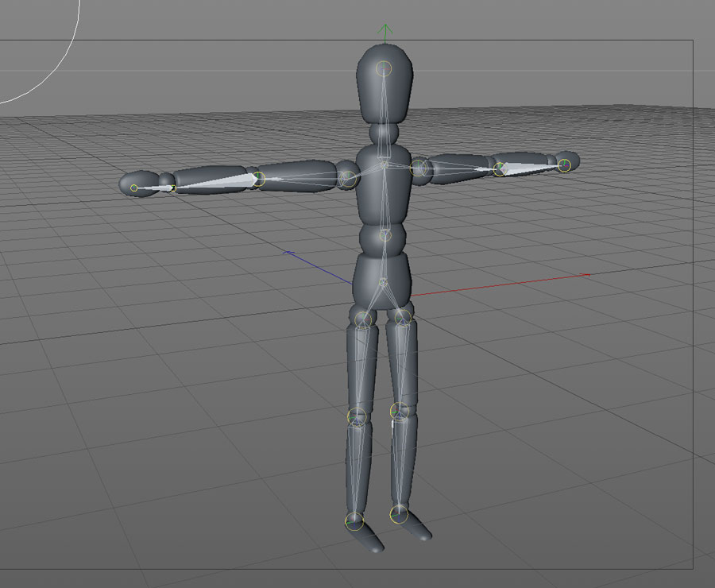Screen dimensions: 715x588
Task: Select the hip joint of the screen-left leg
Action: tap(364, 319)
